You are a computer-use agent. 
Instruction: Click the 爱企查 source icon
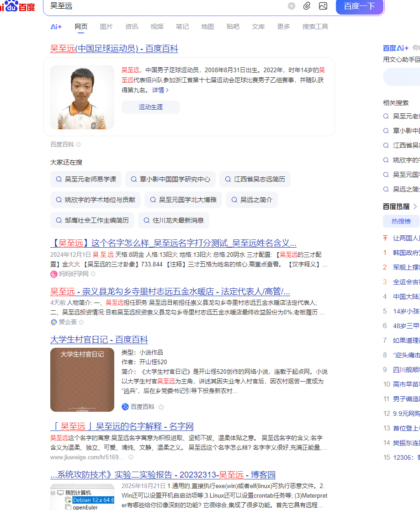click(x=53, y=322)
